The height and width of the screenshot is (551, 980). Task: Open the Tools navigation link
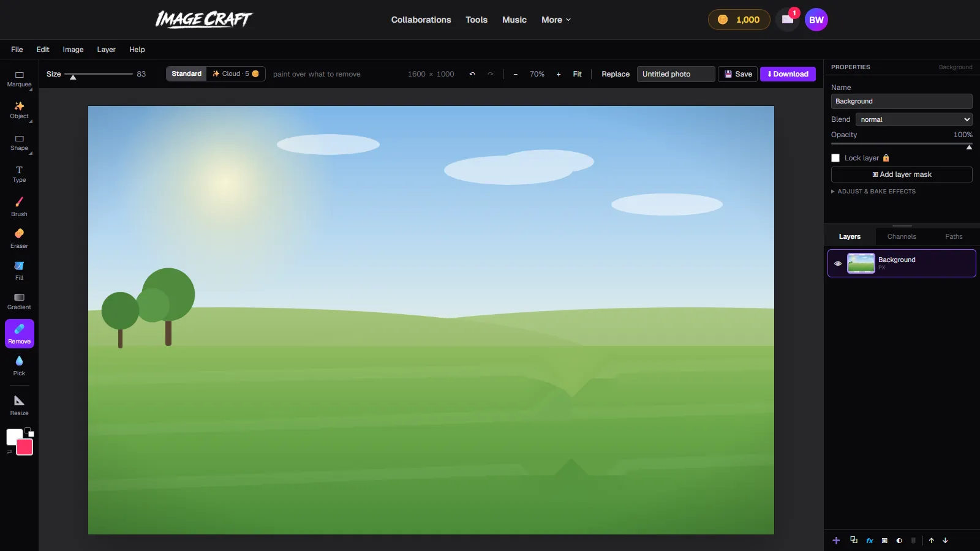(477, 20)
